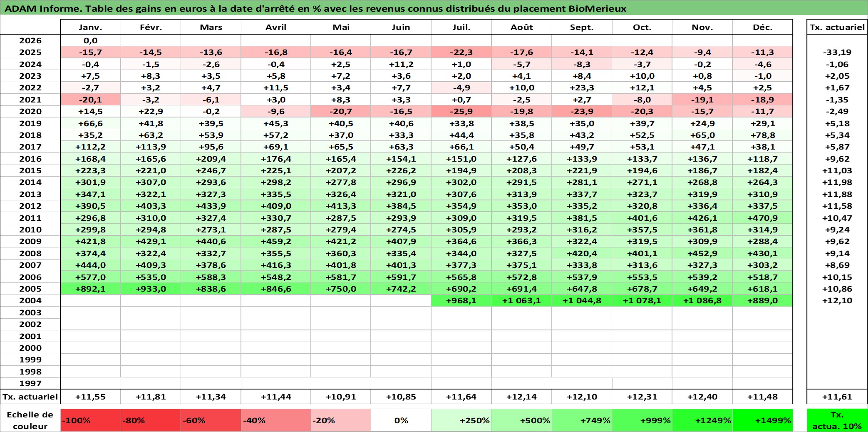Click the 'Tx. actuariel' bottom row label
This screenshot has height=432, width=868.
coord(30,397)
